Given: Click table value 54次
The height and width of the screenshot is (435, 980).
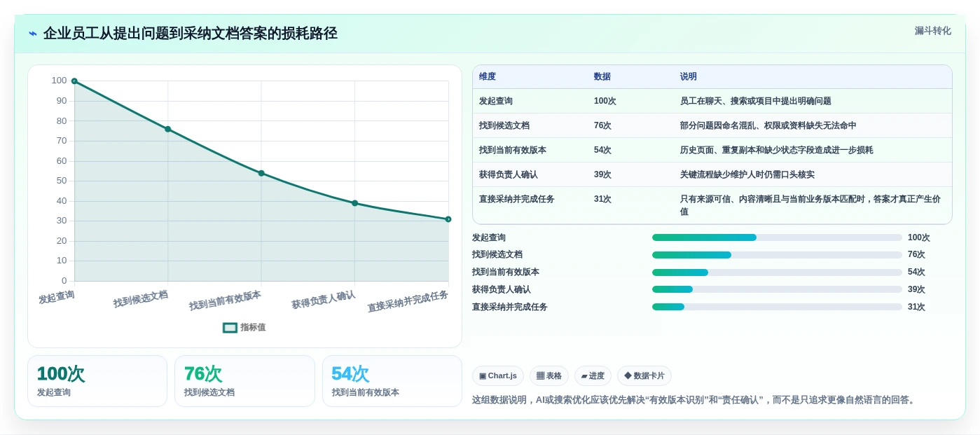Looking at the screenshot, I should (602, 150).
